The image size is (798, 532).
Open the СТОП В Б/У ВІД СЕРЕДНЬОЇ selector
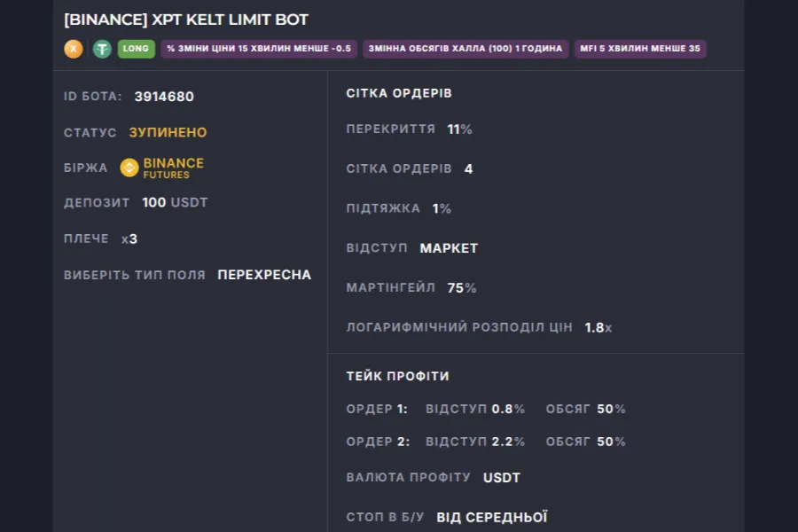[x=492, y=515]
